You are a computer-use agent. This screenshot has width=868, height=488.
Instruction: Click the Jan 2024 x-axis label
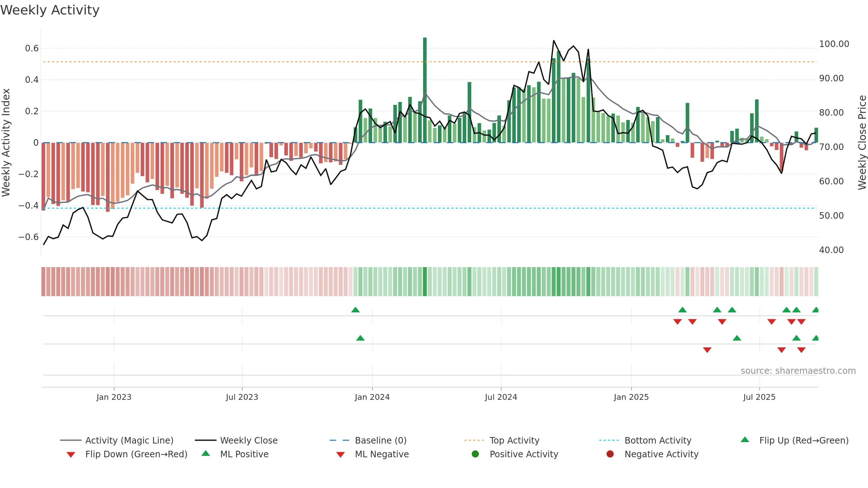(372, 397)
